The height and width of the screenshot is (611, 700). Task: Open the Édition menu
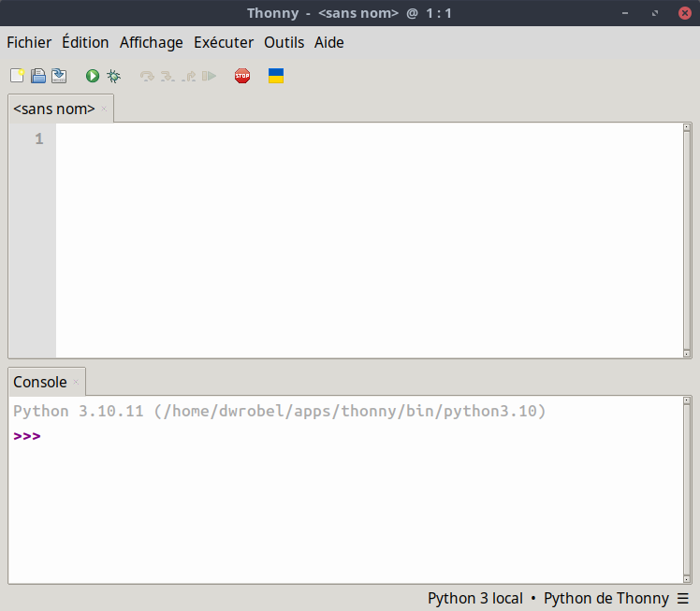point(85,42)
